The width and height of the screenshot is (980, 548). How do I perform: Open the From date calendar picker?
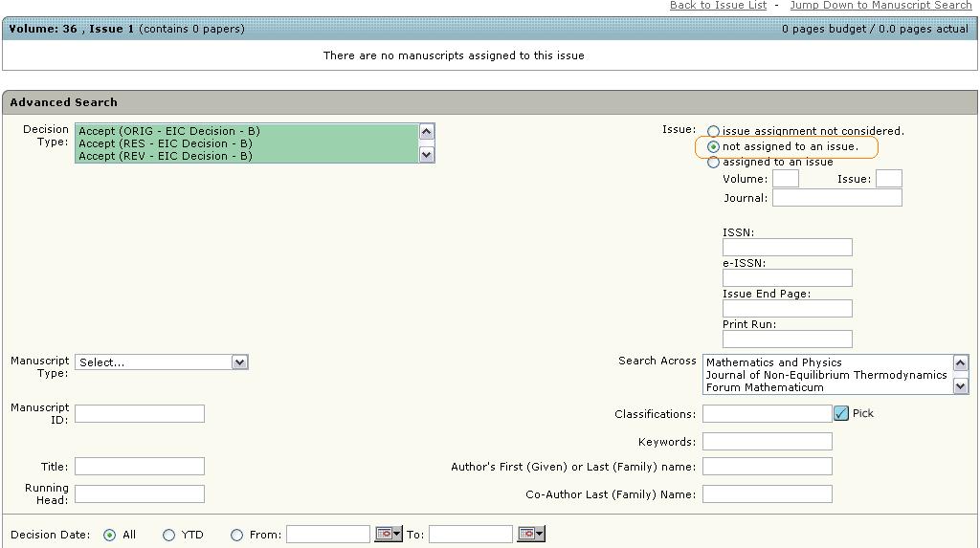point(389,534)
